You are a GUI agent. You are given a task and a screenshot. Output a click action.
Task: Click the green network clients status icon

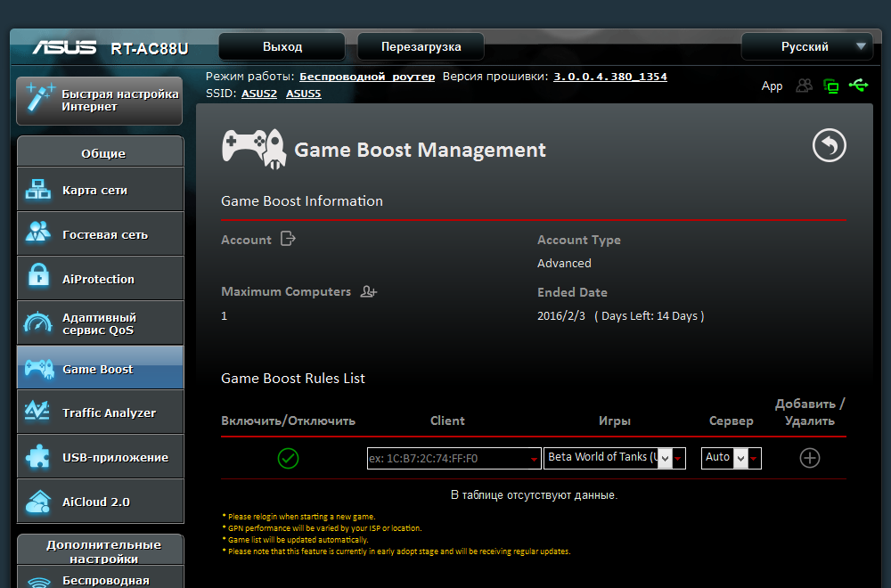point(830,86)
